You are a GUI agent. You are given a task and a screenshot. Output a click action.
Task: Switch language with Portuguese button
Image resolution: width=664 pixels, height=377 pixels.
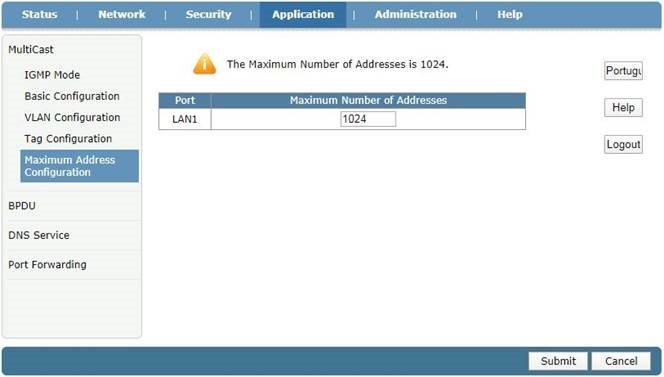coord(623,71)
